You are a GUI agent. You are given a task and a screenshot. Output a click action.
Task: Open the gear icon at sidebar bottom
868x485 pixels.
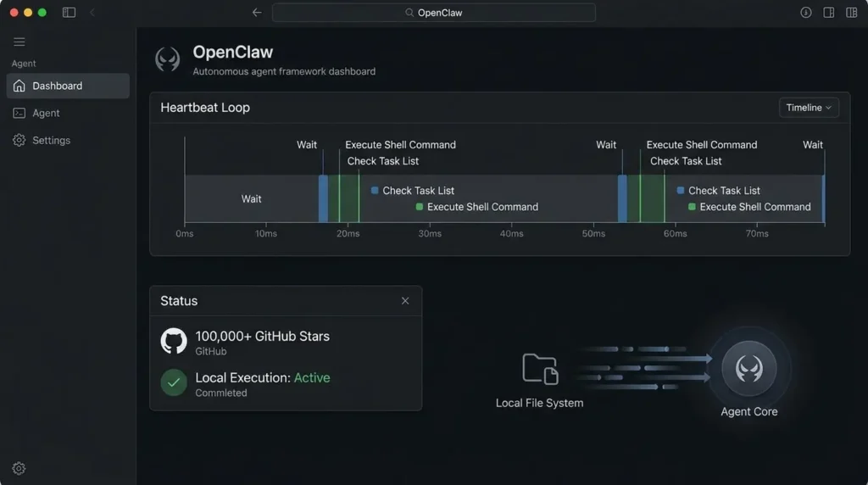(x=19, y=468)
